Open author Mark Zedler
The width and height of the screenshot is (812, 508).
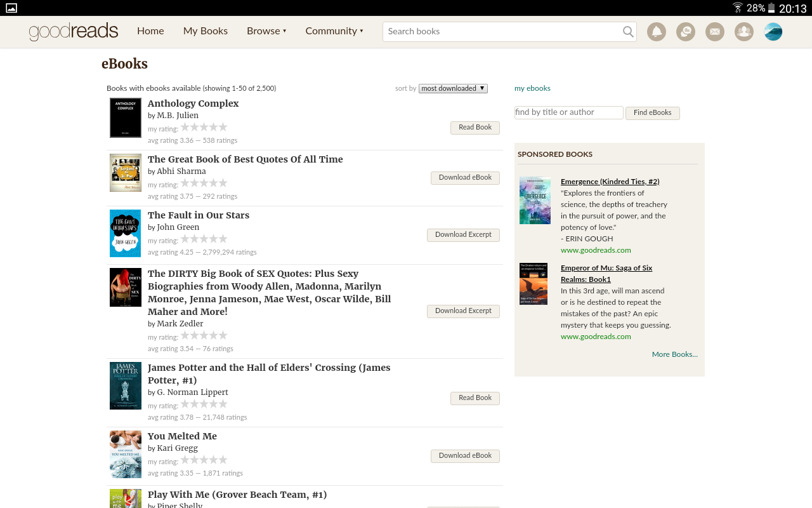[x=180, y=324]
